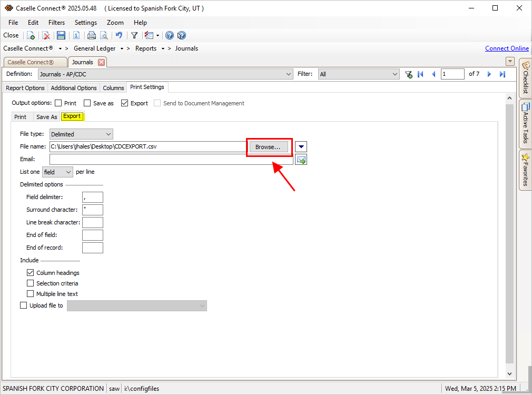The height and width of the screenshot is (395, 532).
Task: Click the Filter funnel toolbar icon
Action: 134,35
